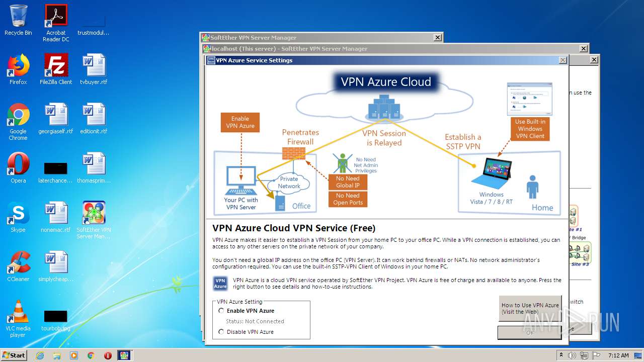
Task: Click the OK button in VPN Azure dialog
Action: coord(530,332)
